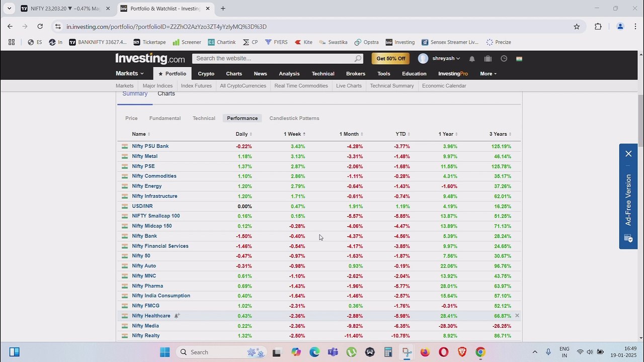Sort table by 3 Years column
Screen dimensions: 644x362
coord(500,134)
